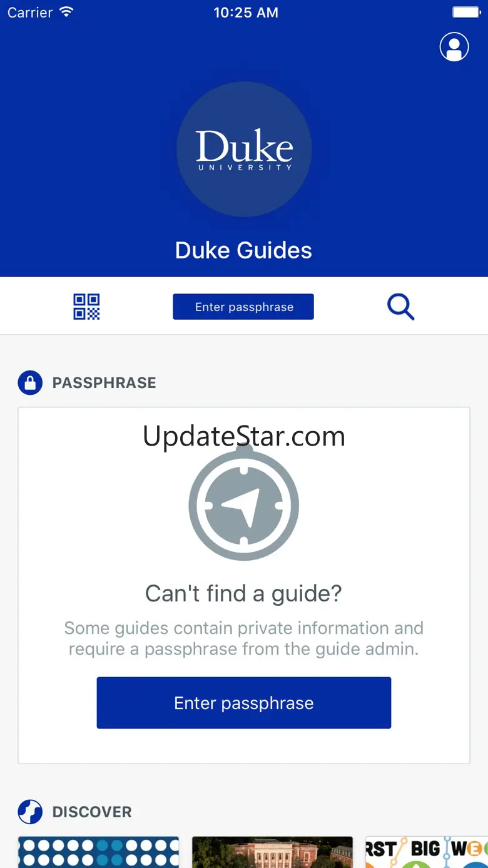This screenshot has width=488, height=868.
Task: Tap the lock icon beside PASSPHRASE
Action: (x=30, y=382)
